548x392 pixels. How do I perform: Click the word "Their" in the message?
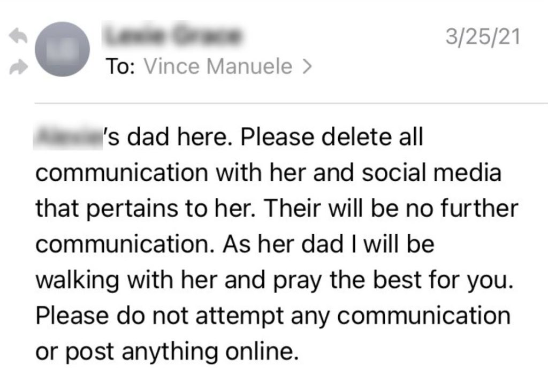[291, 210]
